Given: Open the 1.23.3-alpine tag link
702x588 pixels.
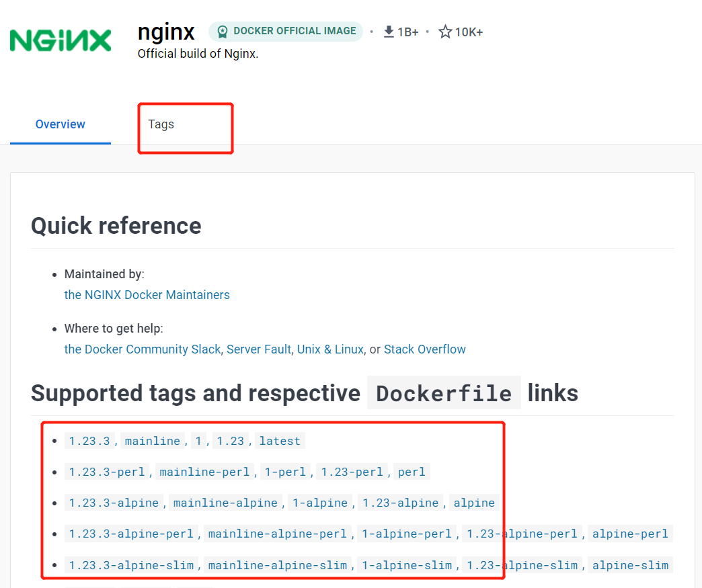Looking at the screenshot, I should click(114, 503).
